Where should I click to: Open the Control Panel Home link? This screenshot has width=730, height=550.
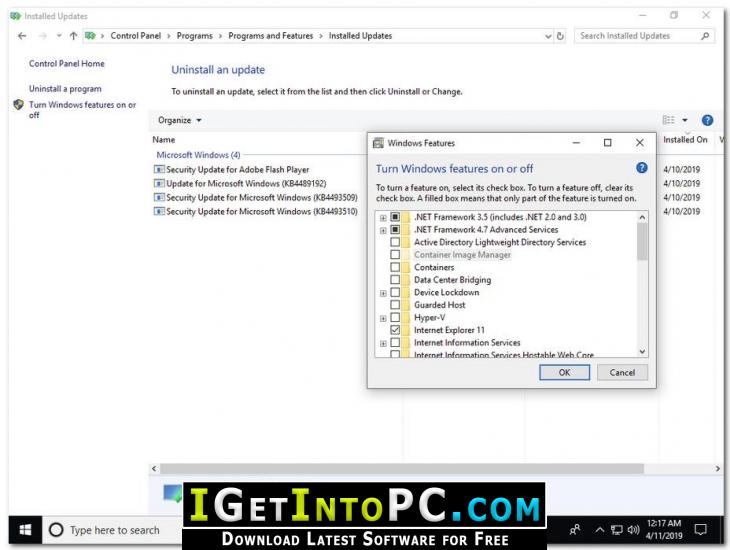coord(67,64)
